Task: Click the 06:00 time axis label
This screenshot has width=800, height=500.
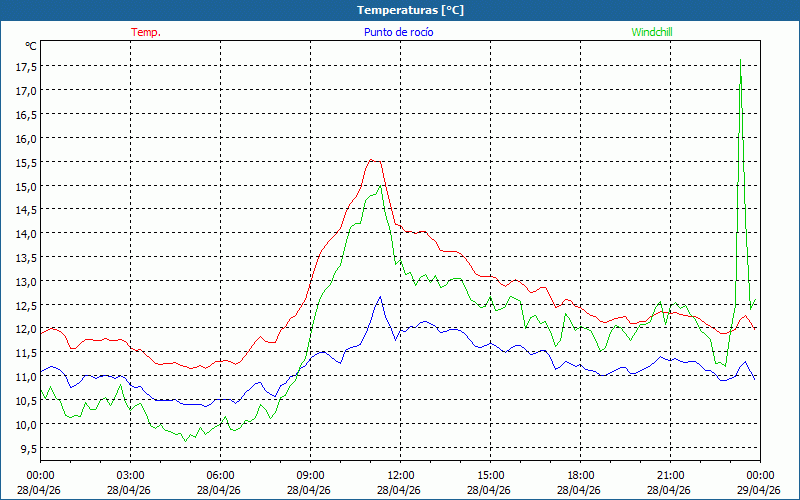Action: pyautogui.click(x=220, y=475)
